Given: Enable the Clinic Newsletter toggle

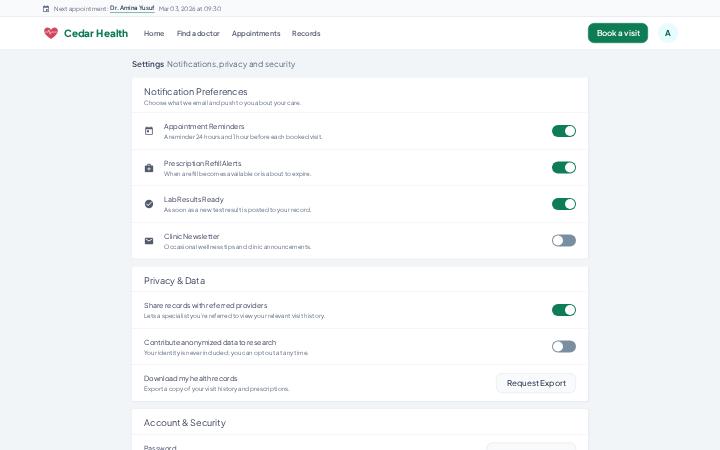Looking at the screenshot, I should click(x=563, y=241).
